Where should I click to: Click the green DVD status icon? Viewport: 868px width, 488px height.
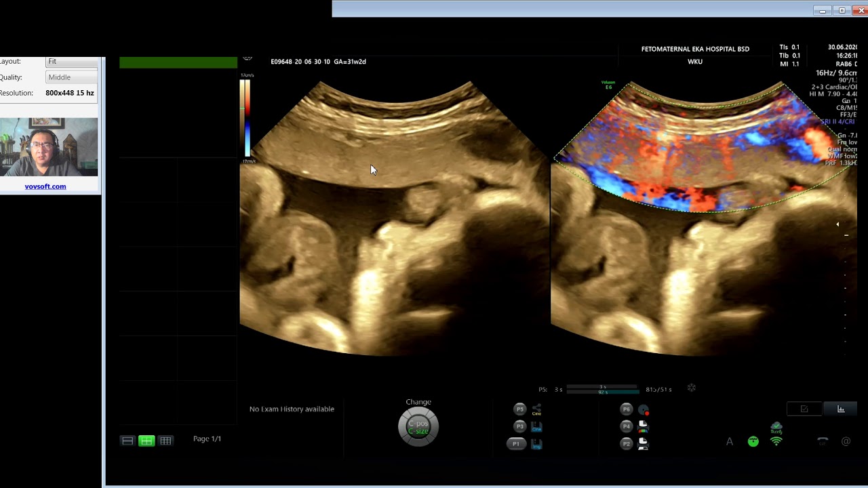point(753,442)
